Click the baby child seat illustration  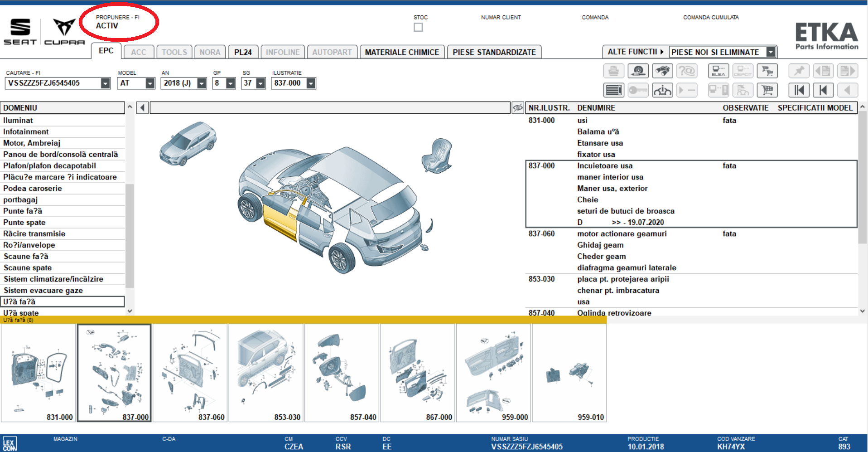click(x=437, y=156)
